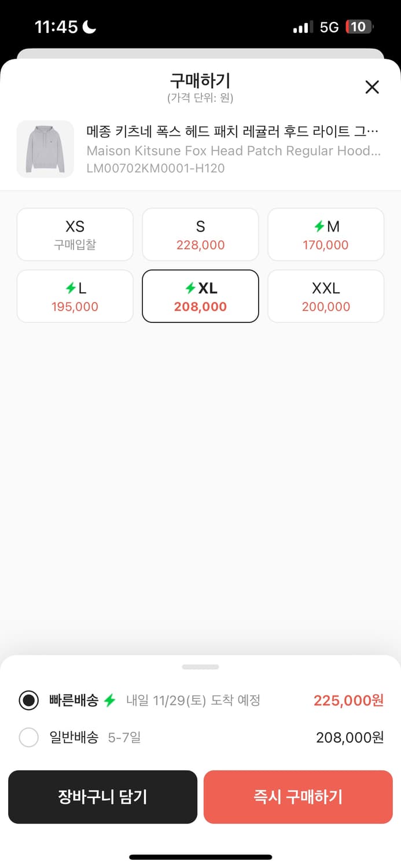Select 빠른배송 fast delivery radio button
This screenshot has width=401, height=868.
pyautogui.click(x=28, y=701)
